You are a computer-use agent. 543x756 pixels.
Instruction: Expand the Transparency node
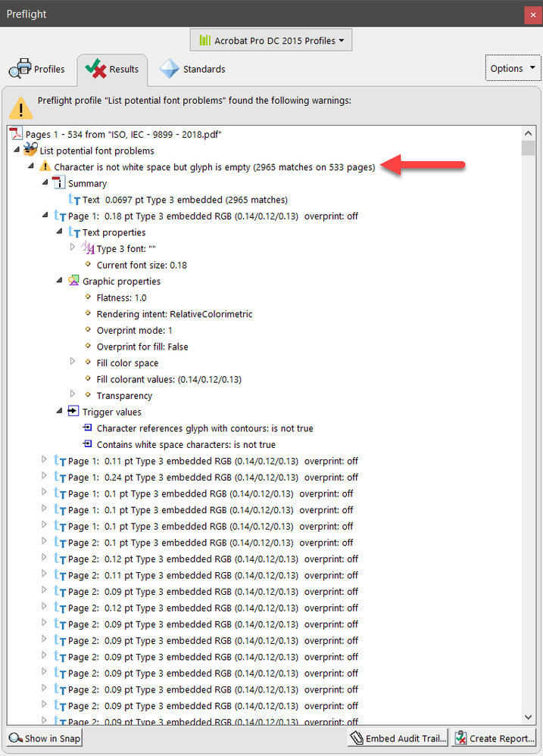click(73, 394)
